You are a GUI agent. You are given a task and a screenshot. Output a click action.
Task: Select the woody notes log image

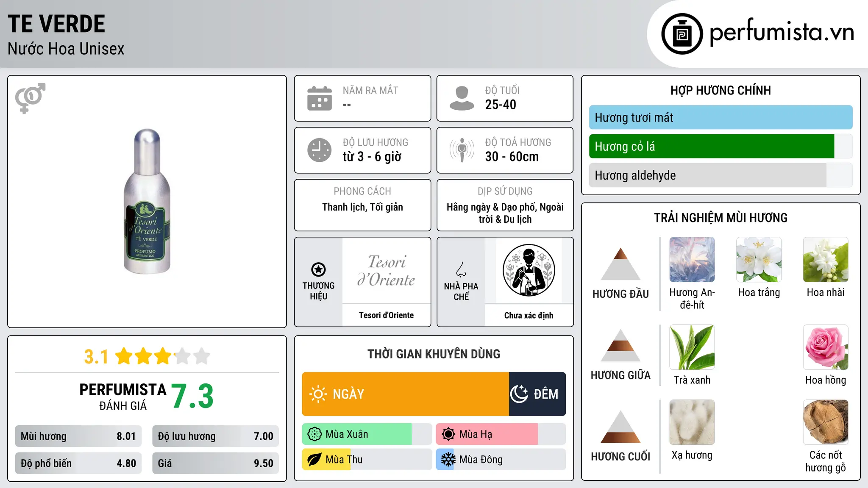826,422
